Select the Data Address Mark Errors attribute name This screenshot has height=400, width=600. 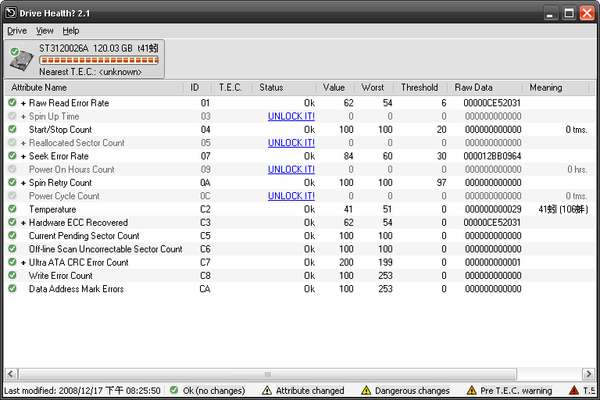[76, 289]
